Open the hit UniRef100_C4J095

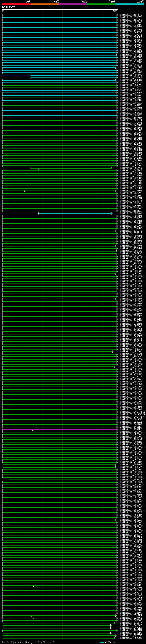tap(131, 32)
